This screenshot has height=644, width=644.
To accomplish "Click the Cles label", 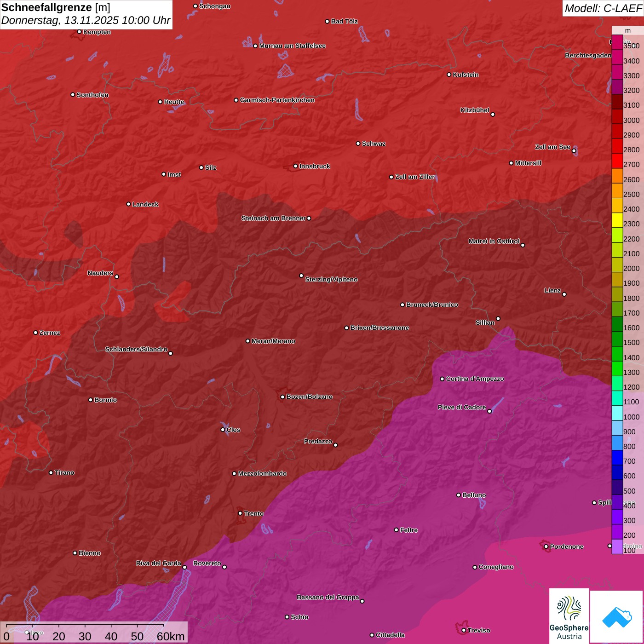I will (234, 430).
